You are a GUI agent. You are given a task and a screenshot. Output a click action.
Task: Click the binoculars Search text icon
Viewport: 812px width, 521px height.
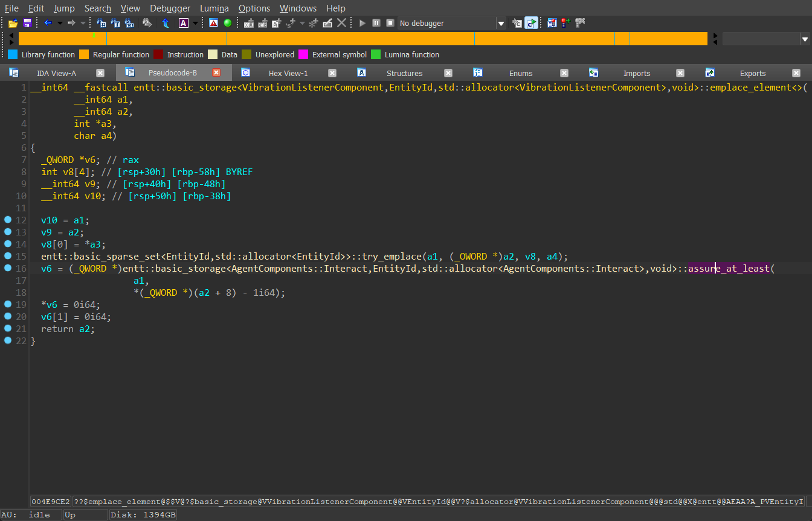tap(116, 23)
